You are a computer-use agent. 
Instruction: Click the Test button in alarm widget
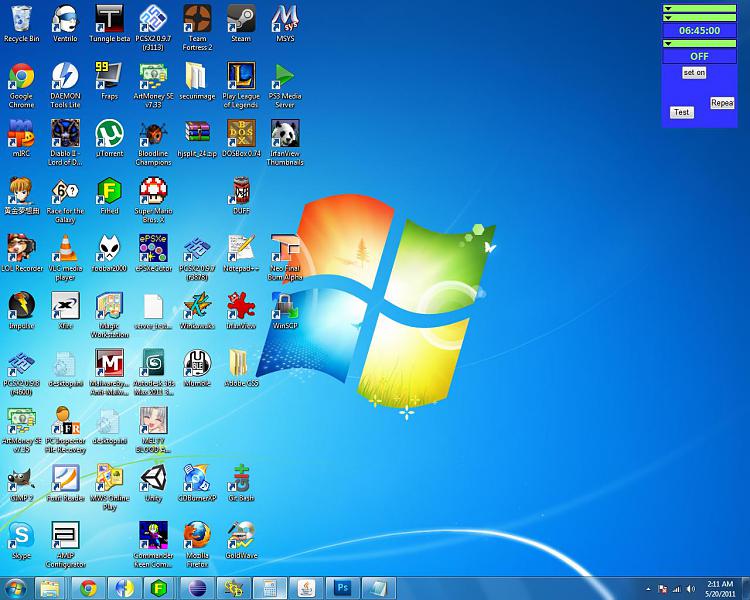pyautogui.click(x=682, y=112)
